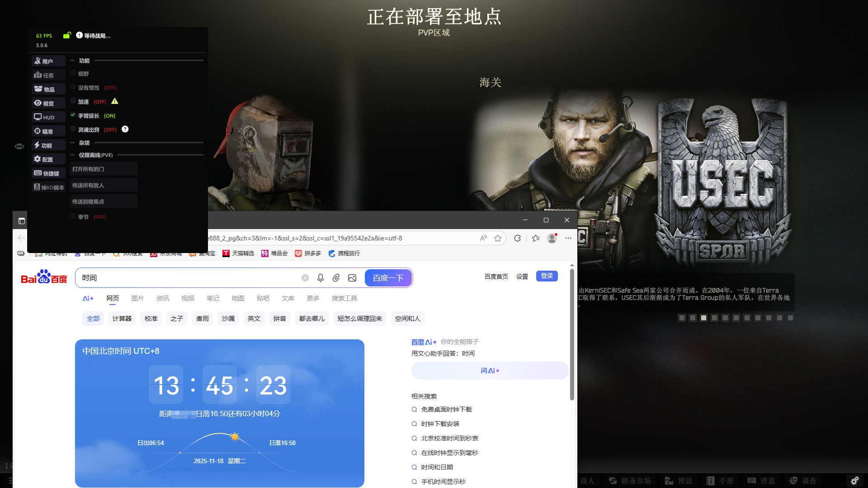Add page to favorites star icon

(x=498, y=238)
